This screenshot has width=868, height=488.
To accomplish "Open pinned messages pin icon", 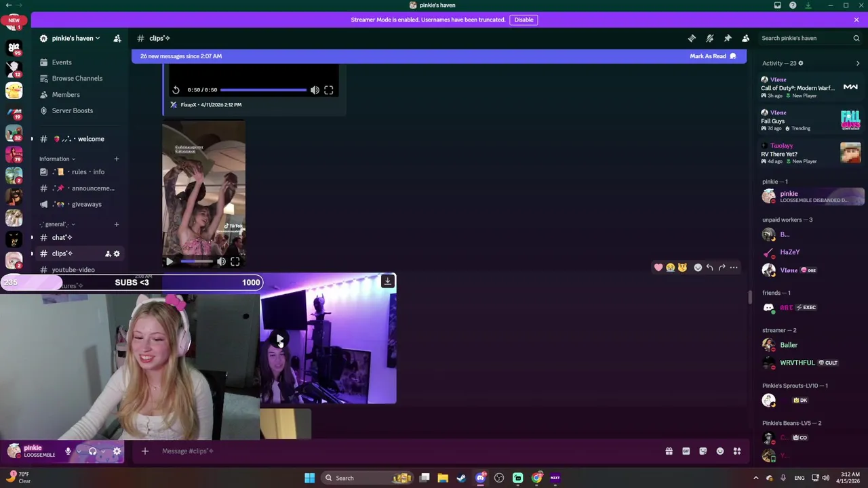I will click(x=728, y=38).
